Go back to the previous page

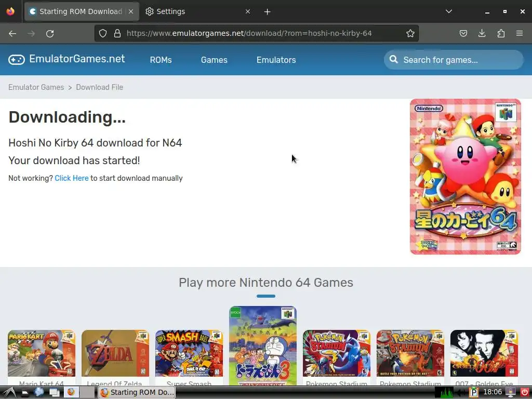[12, 34]
